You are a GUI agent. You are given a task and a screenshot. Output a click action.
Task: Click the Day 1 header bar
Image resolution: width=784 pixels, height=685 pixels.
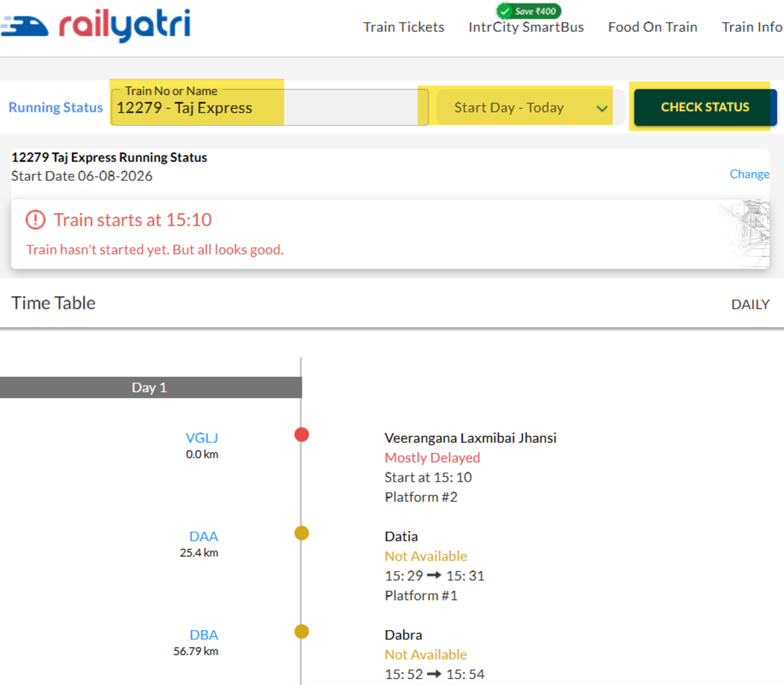(x=151, y=387)
